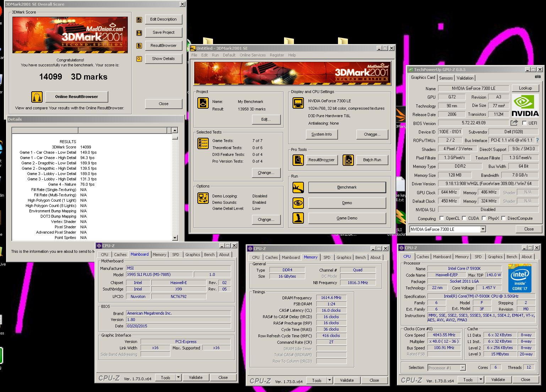Click the Display and CPU Settings monitor icon
Screen dimensions: 546x392
click(x=298, y=103)
